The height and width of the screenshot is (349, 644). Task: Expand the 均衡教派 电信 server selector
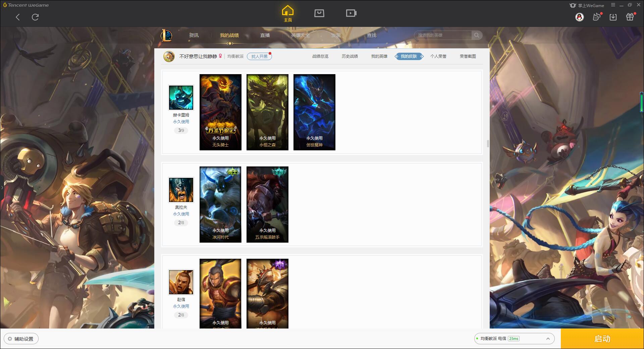coord(514,339)
